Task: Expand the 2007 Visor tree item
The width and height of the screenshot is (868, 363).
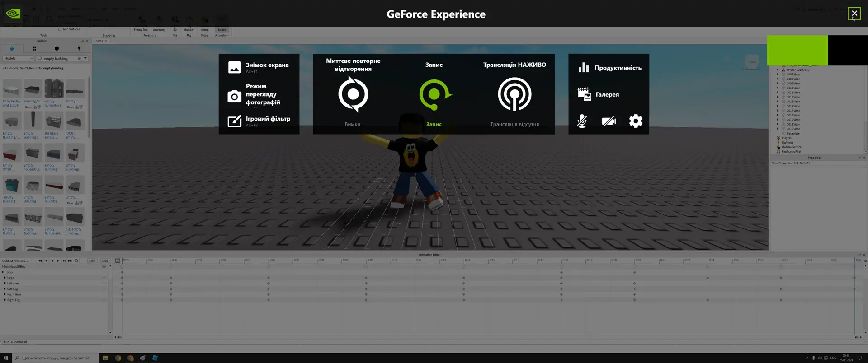Action: [778, 74]
